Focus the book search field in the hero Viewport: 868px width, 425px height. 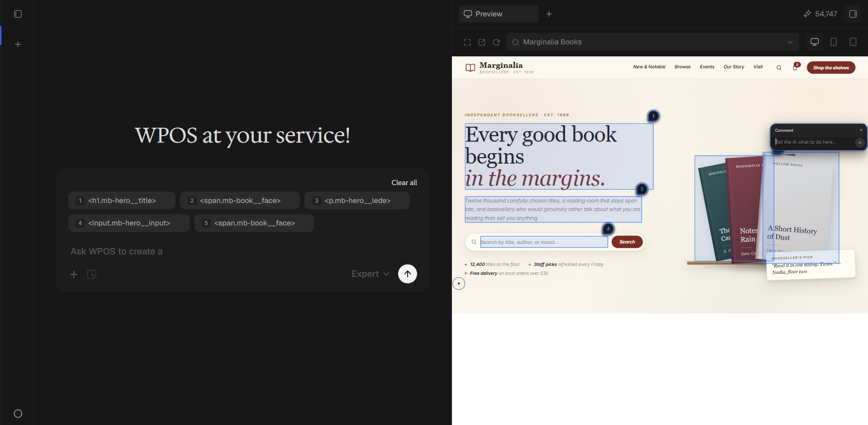(x=544, y=242)
